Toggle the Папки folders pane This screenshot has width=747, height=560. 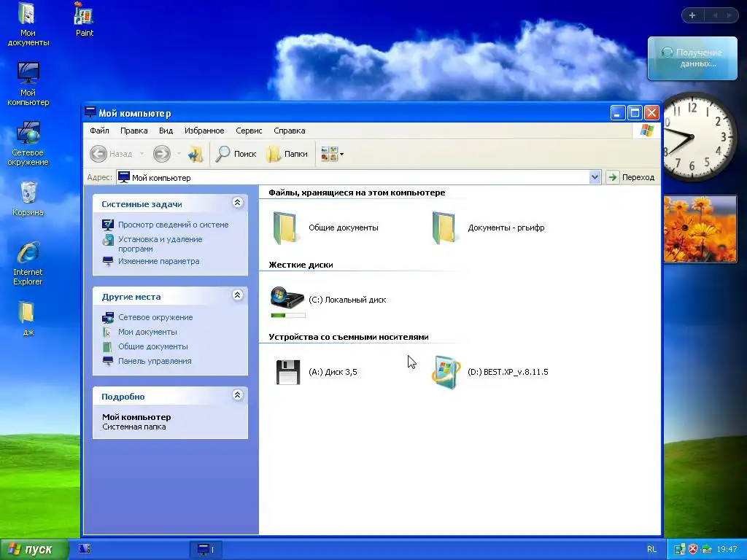click(x=287, y=154)
